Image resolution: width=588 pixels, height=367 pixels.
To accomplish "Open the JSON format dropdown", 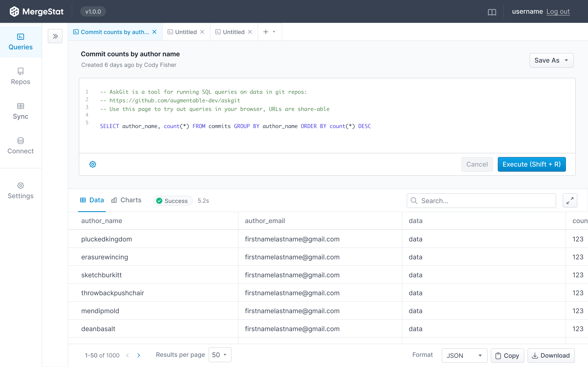I will (464, 355).
